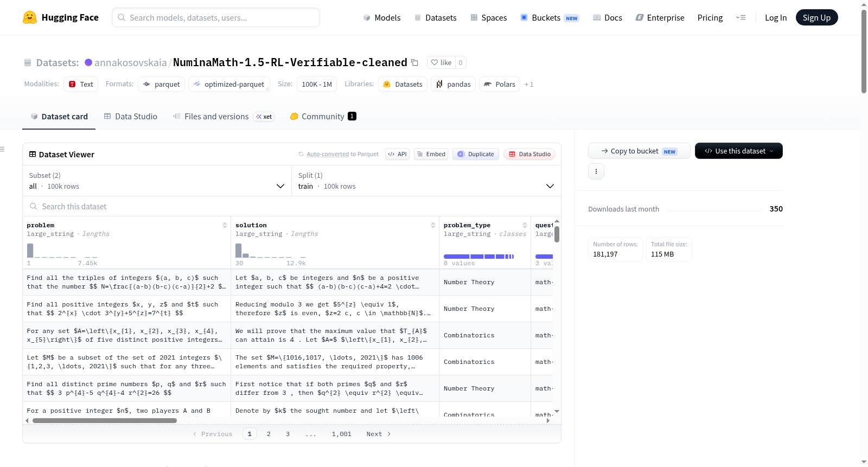868x467 pixels.
Task: Open the Polars library tag
Action: pyautogui.click(x=500, y=84)
